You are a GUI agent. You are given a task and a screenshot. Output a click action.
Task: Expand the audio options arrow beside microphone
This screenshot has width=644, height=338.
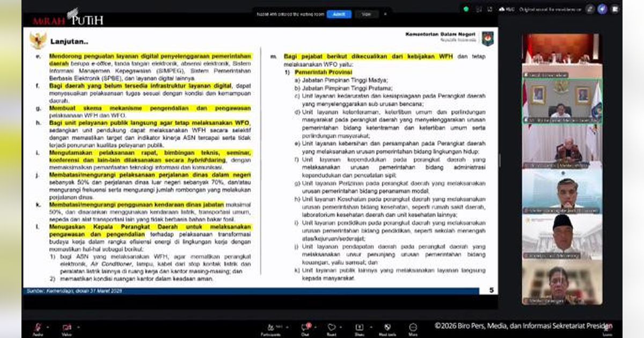tap(48, 327)
